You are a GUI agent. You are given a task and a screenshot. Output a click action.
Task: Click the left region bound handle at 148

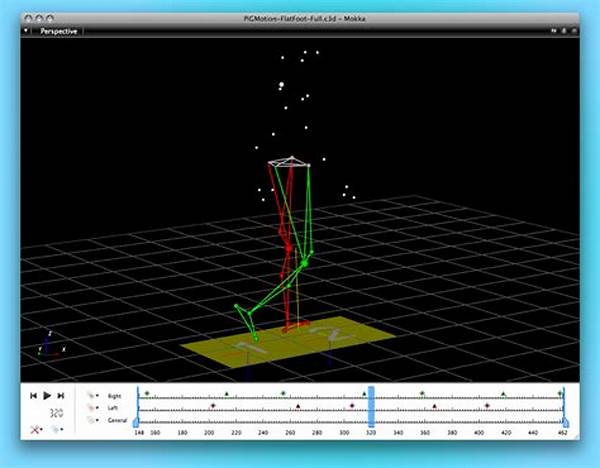[x=138, y=424]
